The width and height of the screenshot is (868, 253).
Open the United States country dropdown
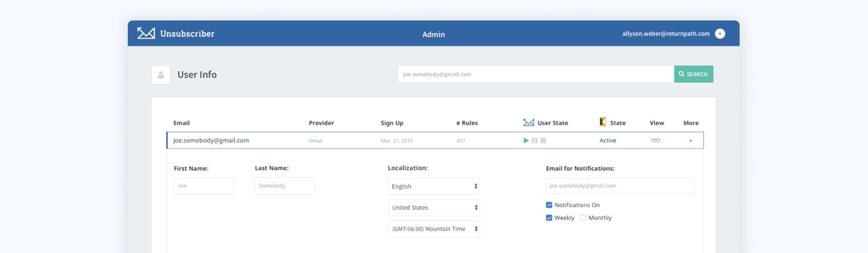pyautogui.click(x=434, y=207)
